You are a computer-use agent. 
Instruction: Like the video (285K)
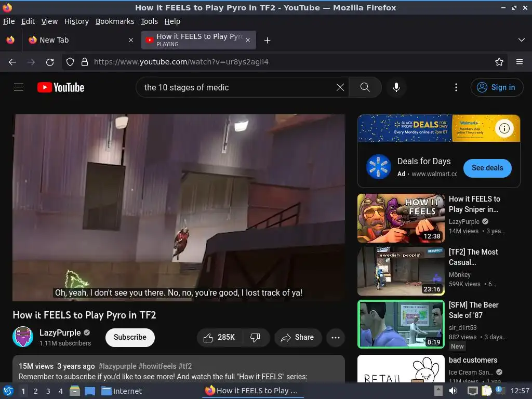click(220, 337)
